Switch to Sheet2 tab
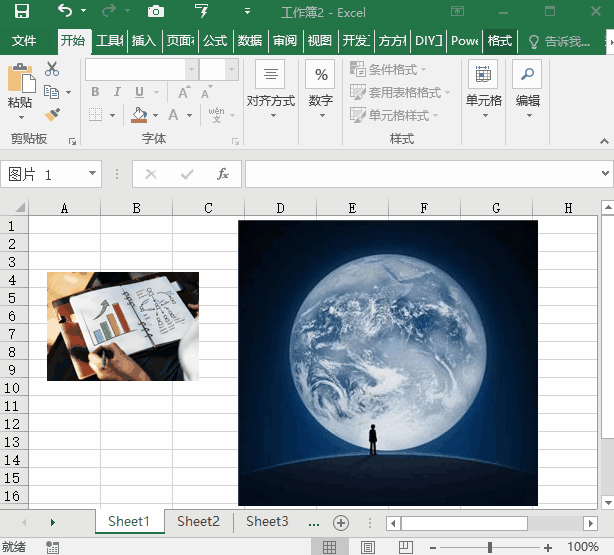 (x=198, y=521)
